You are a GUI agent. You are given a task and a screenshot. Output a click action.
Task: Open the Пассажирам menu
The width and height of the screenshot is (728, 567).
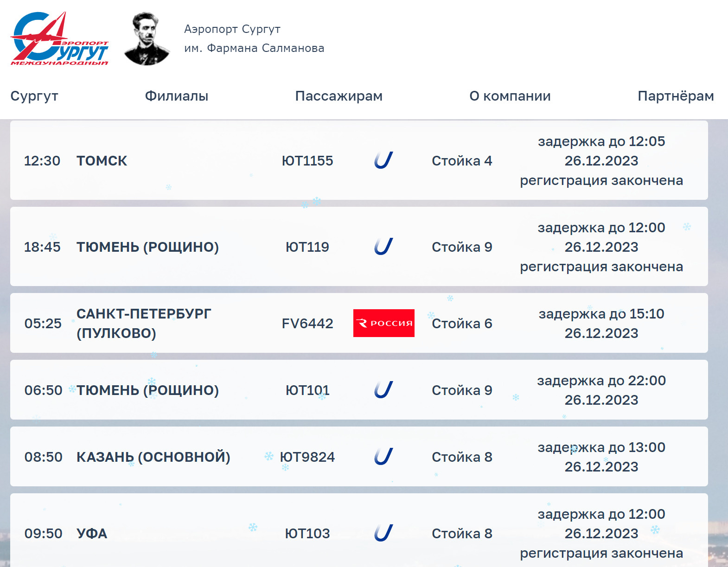tap(338, 96)
